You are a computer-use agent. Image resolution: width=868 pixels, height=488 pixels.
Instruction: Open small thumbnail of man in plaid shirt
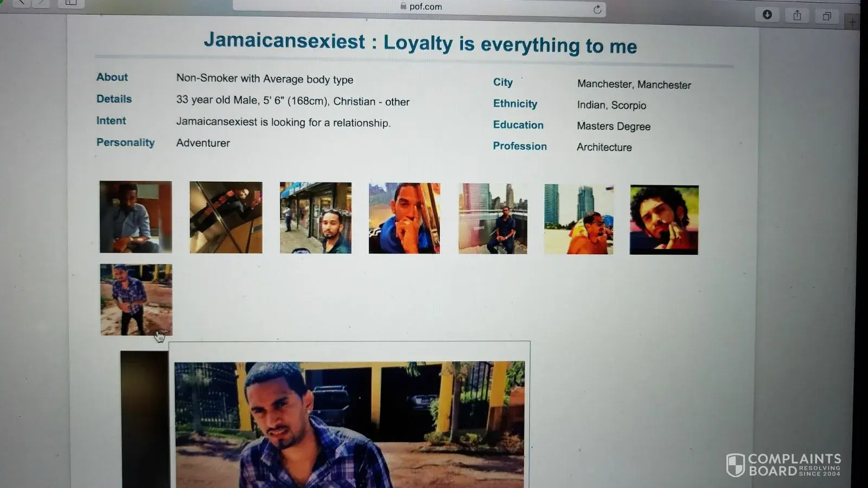tap(136, 300)
